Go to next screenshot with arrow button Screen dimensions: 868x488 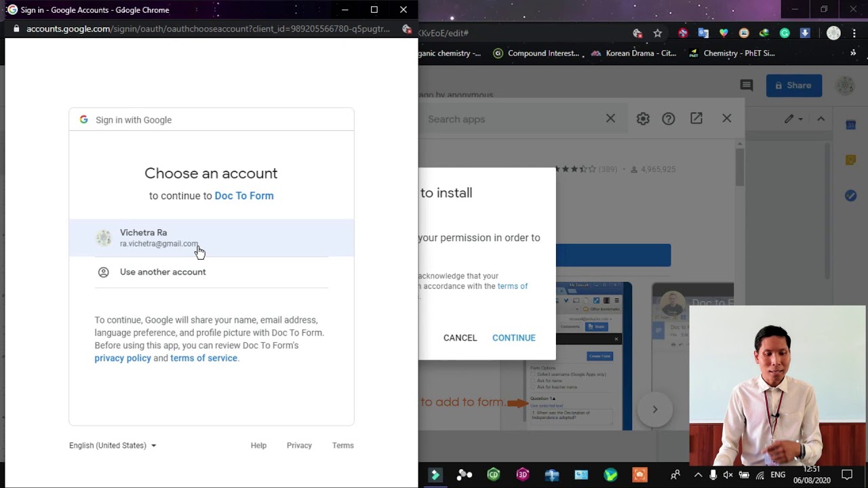(x=654, y=409)
